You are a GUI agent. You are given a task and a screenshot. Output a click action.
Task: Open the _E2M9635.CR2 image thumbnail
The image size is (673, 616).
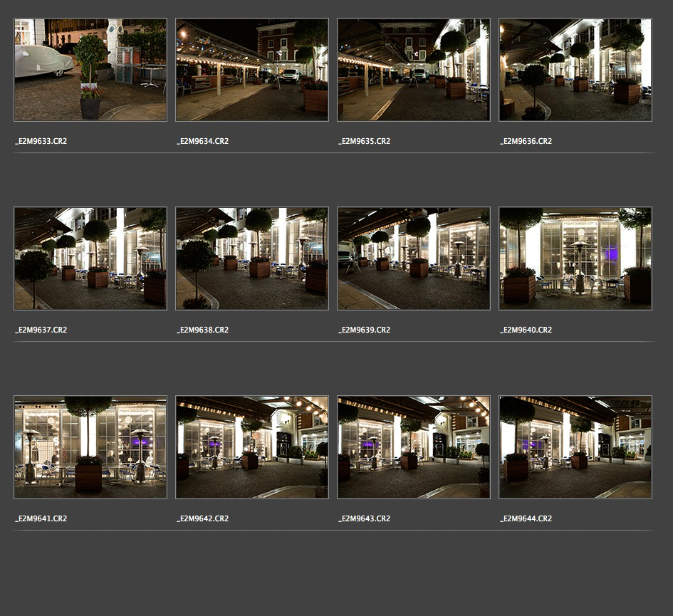coord(414,70)
